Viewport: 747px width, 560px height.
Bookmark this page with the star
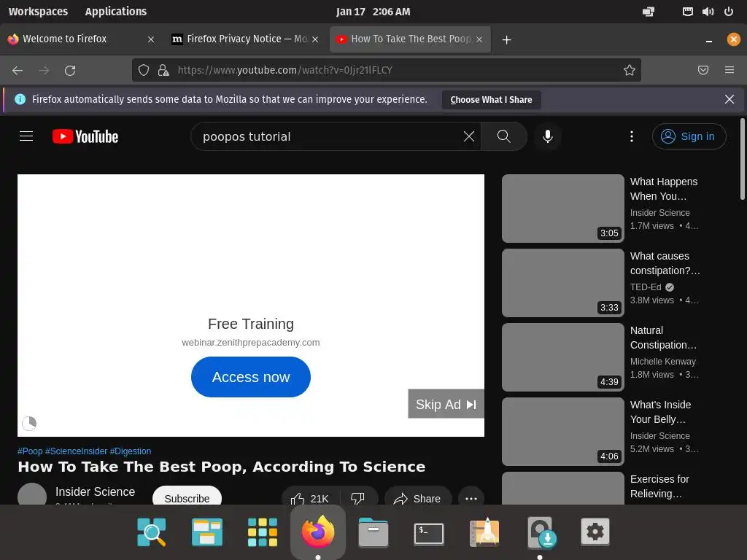point(630,71)
